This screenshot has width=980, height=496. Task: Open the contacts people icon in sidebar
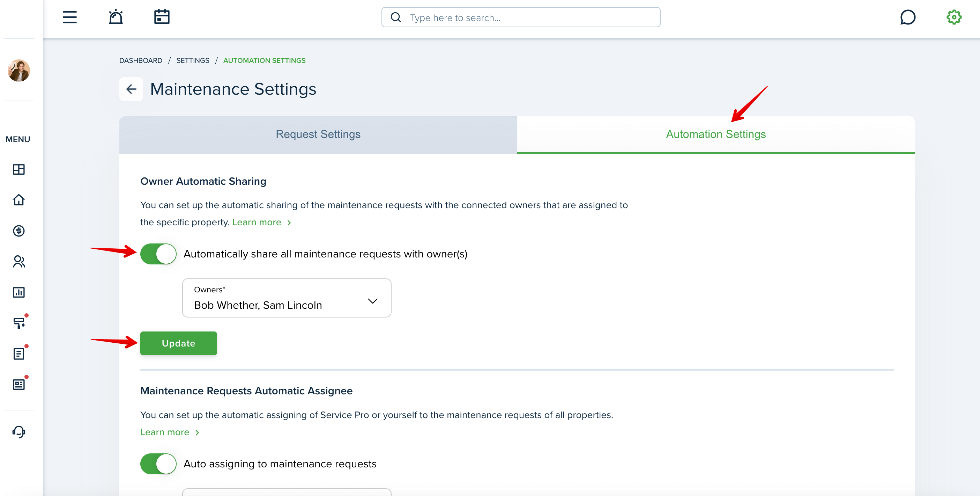point(18,262)
